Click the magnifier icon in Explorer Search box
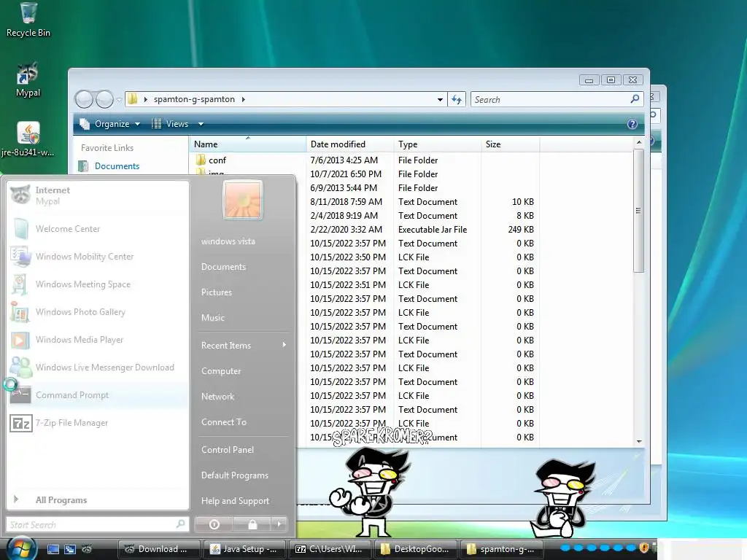 tap(635, 99)
